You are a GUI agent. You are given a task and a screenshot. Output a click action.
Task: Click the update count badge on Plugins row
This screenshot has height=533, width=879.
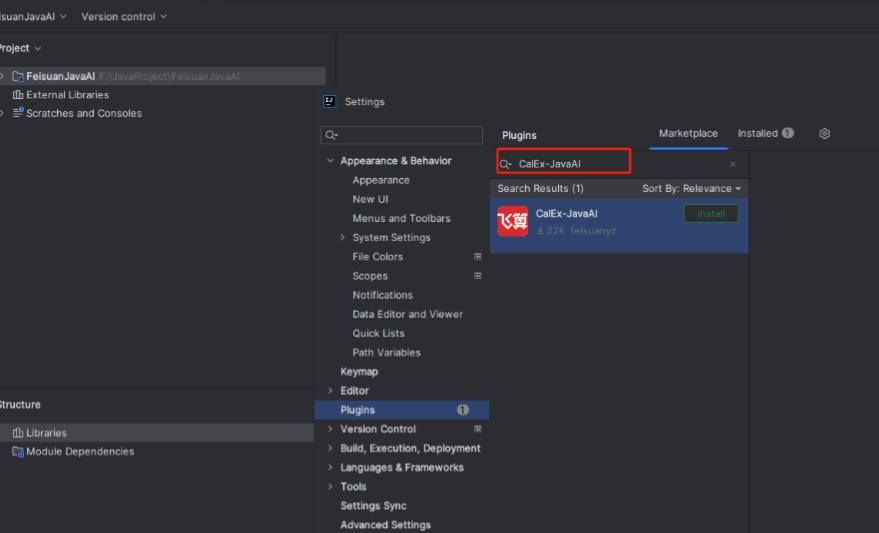point(462,410)
